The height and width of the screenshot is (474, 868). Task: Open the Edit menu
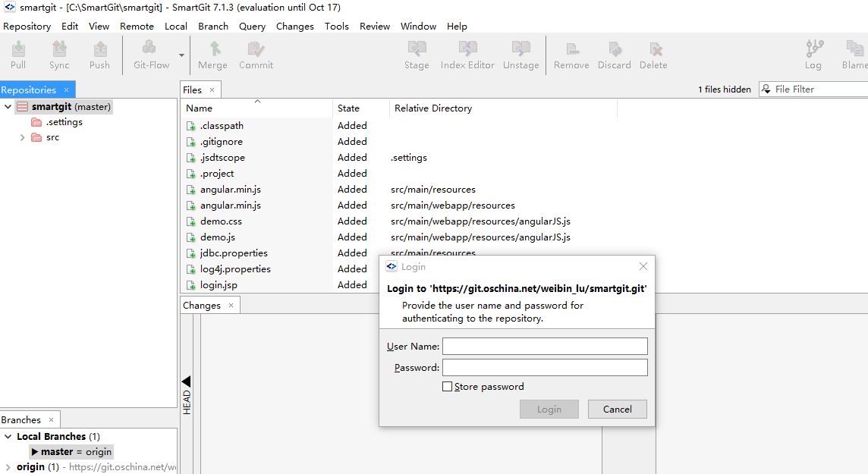coord(70,26)
